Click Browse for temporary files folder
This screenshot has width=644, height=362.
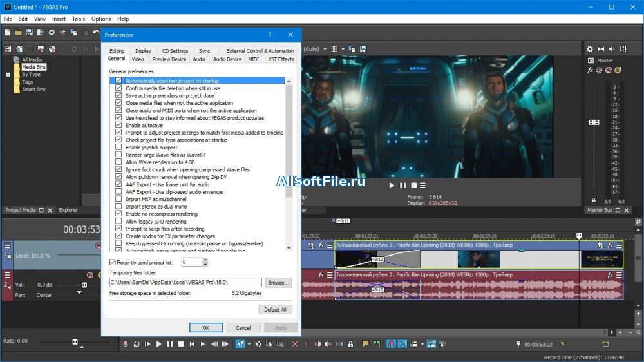coord(278,283)
